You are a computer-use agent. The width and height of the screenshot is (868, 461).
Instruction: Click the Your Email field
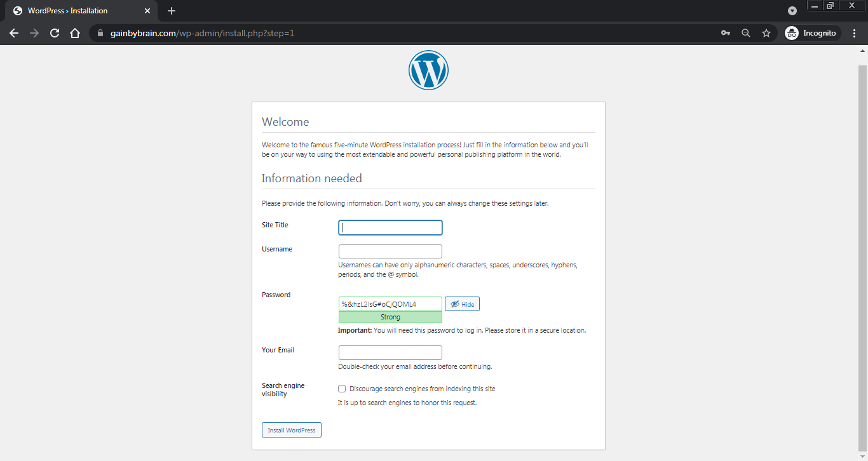tap(390, 352)
